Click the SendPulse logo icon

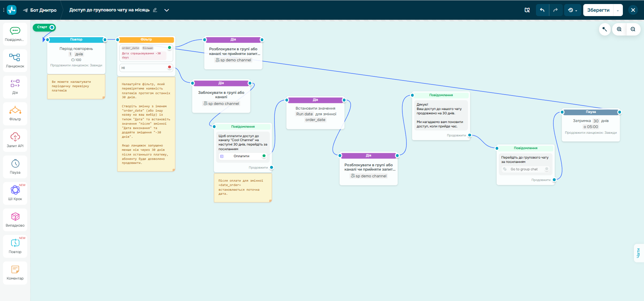(12, 10)
